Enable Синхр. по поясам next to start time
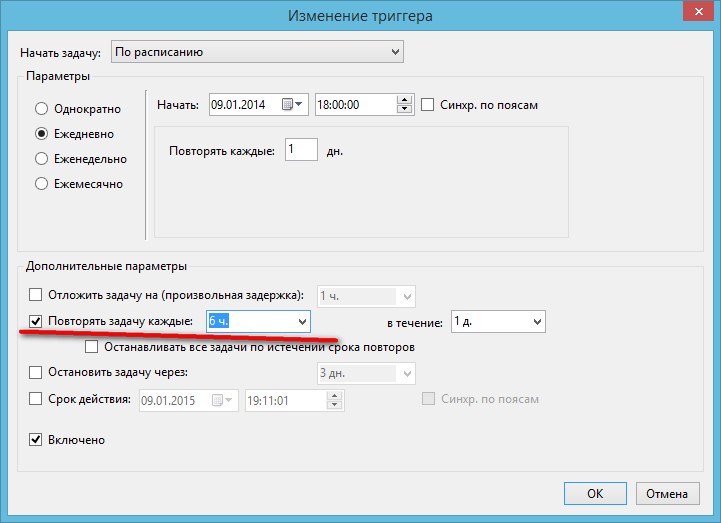721x523 pixels. pyautogui.click(x=428, y=105)
